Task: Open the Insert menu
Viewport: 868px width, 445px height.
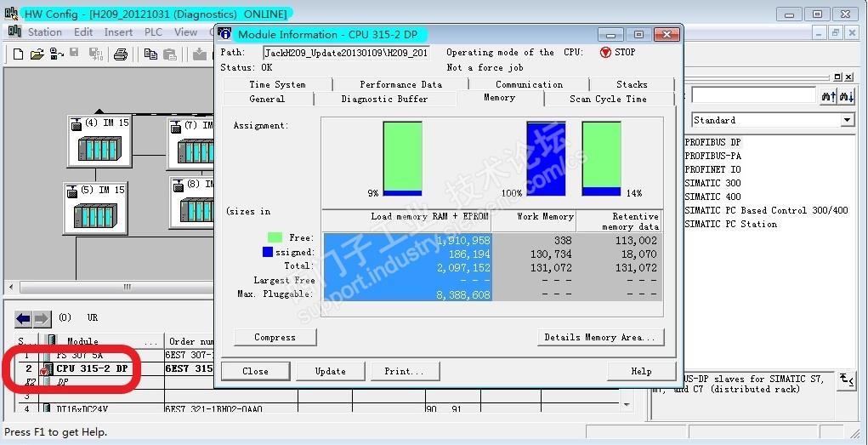Action: coord(118,32)
